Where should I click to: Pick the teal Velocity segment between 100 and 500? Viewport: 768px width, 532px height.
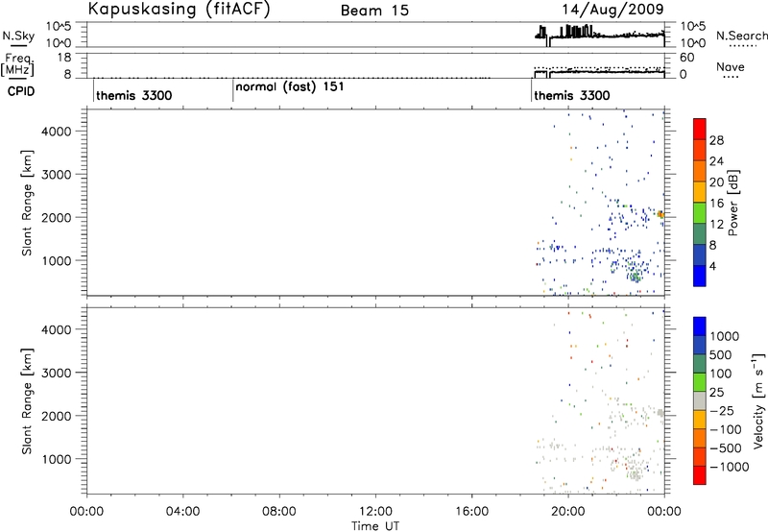point(700,364)
